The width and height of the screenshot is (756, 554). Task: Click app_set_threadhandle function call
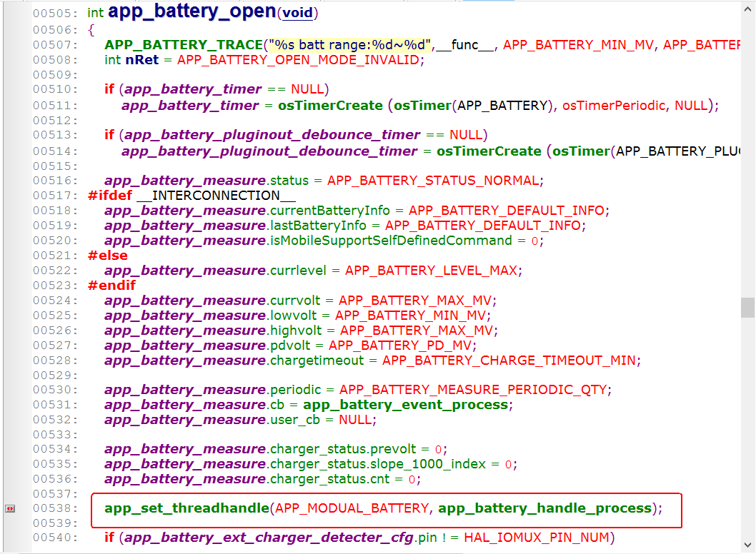point(187,508)
